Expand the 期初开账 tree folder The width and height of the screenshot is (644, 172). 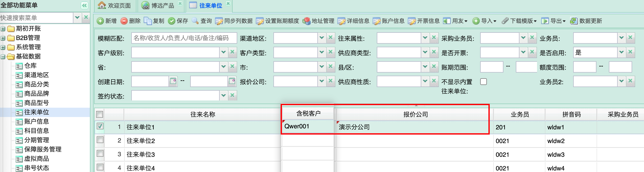(3, 29)
